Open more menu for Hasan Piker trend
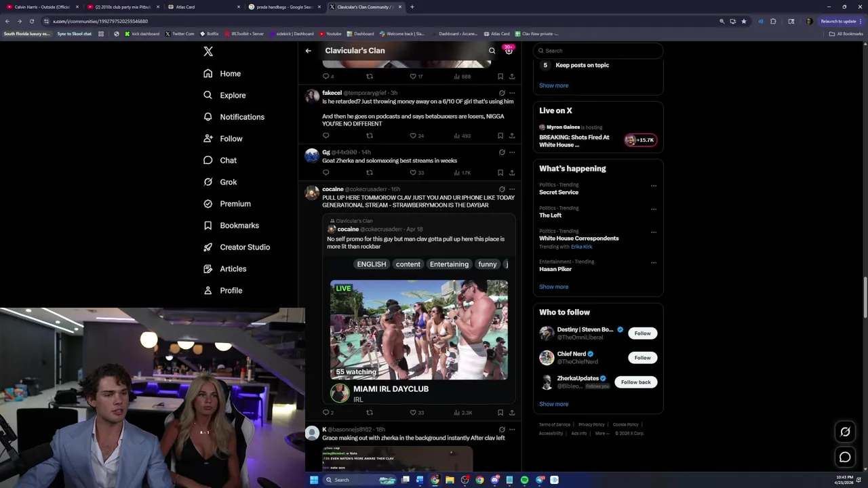Viewport: 868px width, 488px height. [x=654, y=262]
